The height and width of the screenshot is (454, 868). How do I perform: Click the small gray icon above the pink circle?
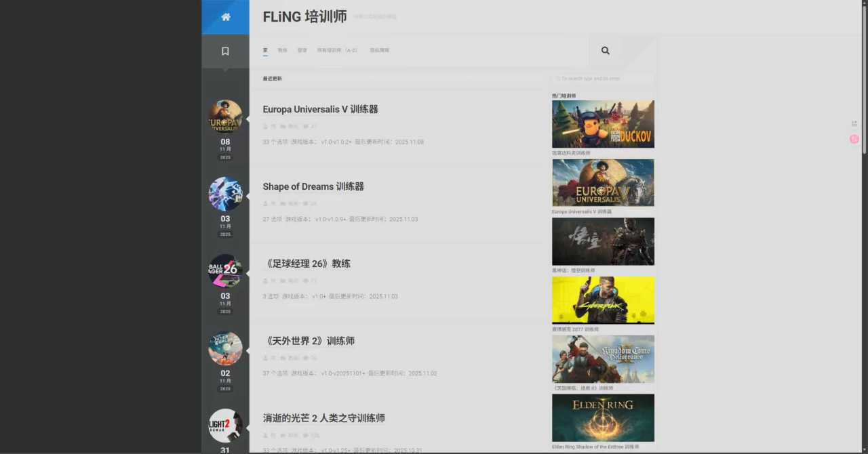(x=854, y=123)
